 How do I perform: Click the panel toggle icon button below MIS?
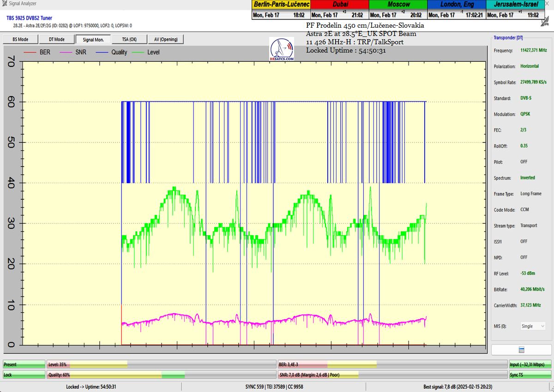(x=521, y=350)
